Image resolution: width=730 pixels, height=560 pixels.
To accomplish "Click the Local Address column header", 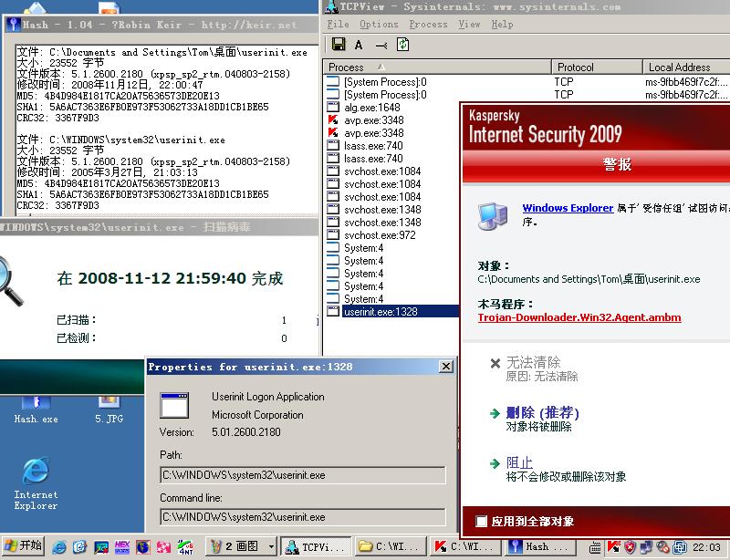I will 686,67.
